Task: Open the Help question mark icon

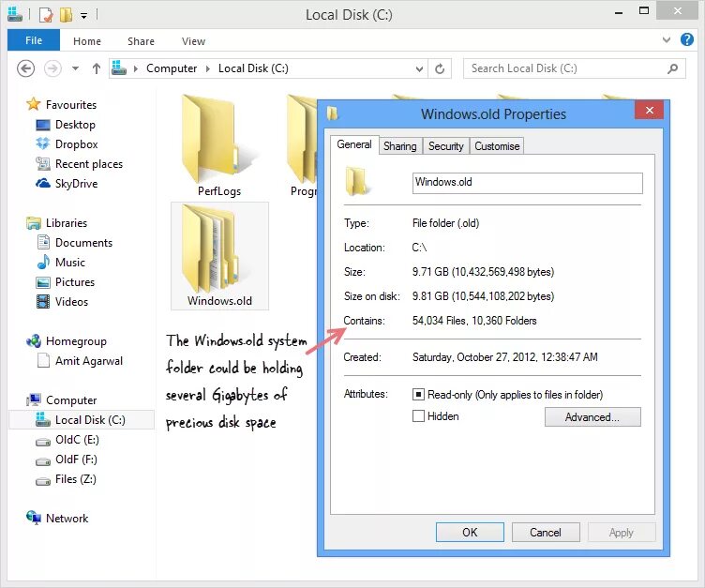Action: [686, 39]
